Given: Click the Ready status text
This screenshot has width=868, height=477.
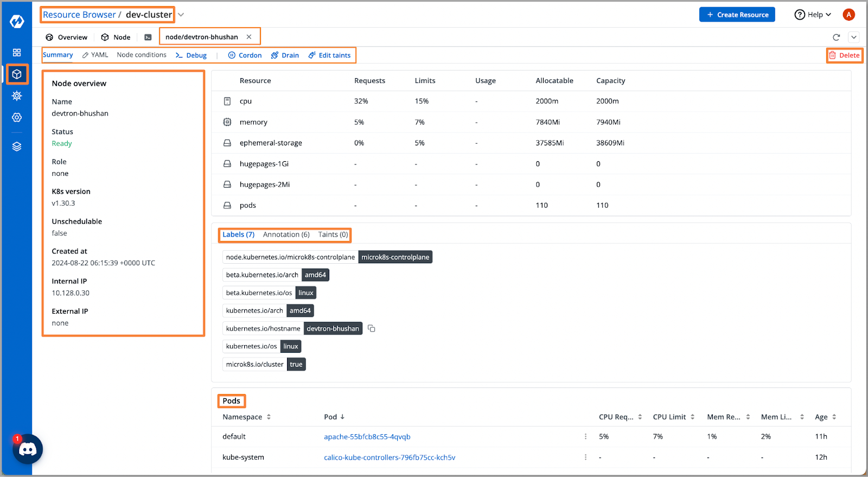Looking at the screenshot, I should [62, 144].
